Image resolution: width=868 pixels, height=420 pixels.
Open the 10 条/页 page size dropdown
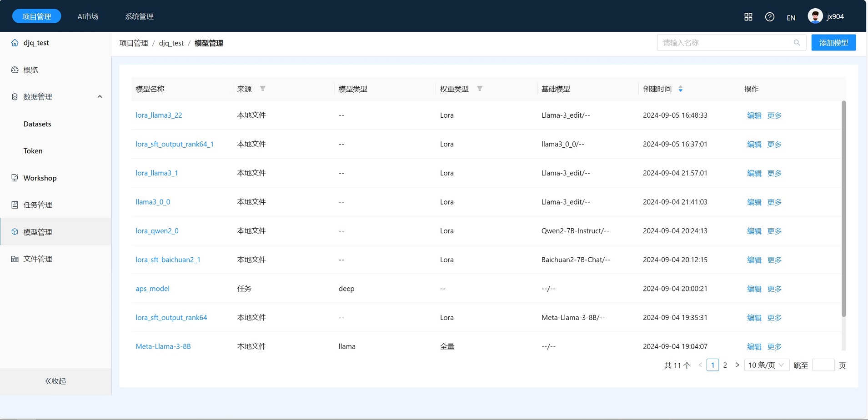(x=766, y=365)
